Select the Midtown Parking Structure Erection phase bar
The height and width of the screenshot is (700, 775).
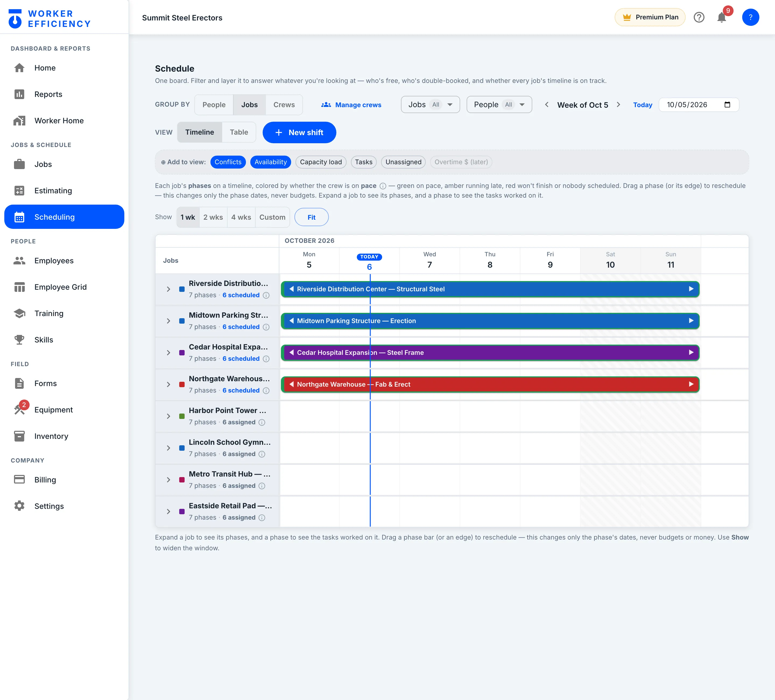(490, 321)
